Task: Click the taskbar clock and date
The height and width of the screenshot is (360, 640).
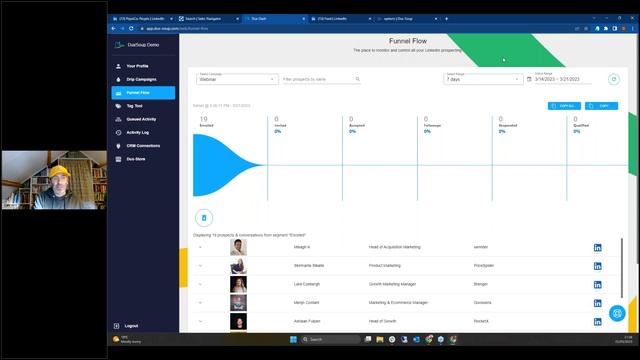Action: pyautogui.click(x=624, y=340)
